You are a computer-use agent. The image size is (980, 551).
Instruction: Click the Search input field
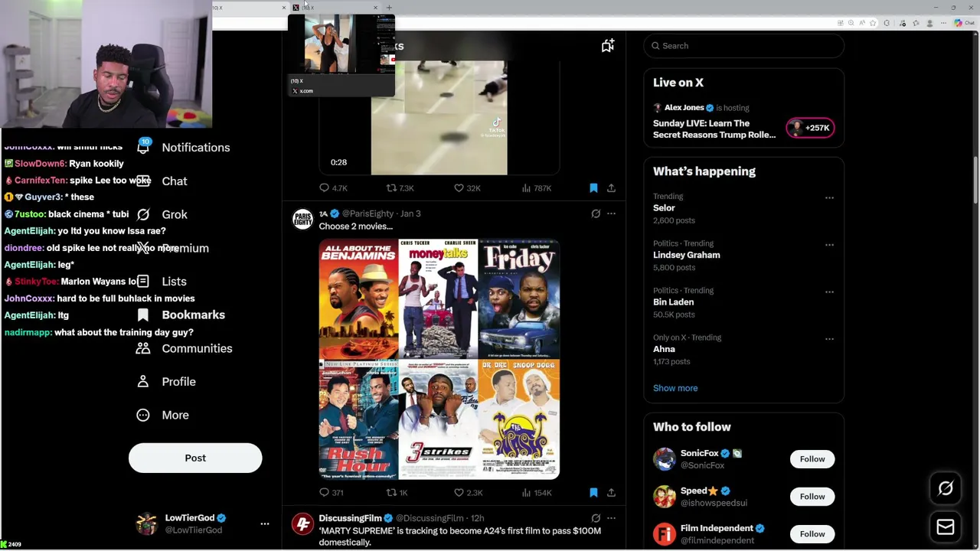pyautogui.click(x=743, y=46)
